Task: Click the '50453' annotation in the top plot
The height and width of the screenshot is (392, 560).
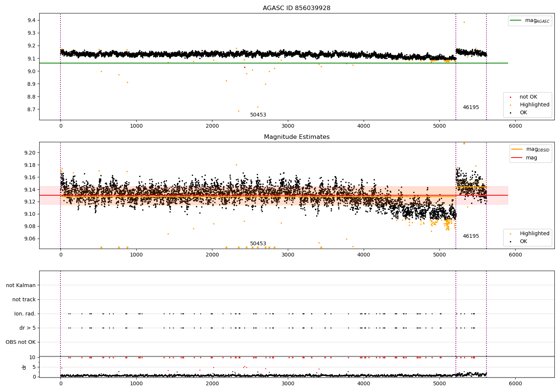Action: coord(258,115)
